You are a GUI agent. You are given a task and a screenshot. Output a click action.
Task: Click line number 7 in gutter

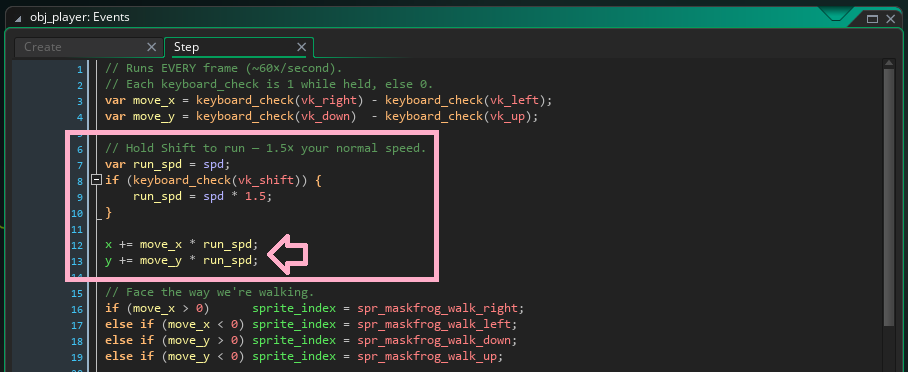tap(80, 165)
